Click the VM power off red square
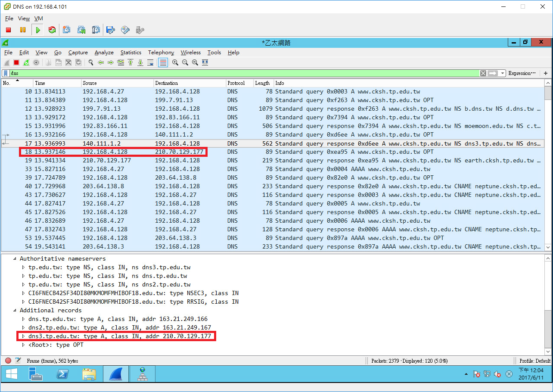Viewport: 553px width, 392px height. (8, 30)
